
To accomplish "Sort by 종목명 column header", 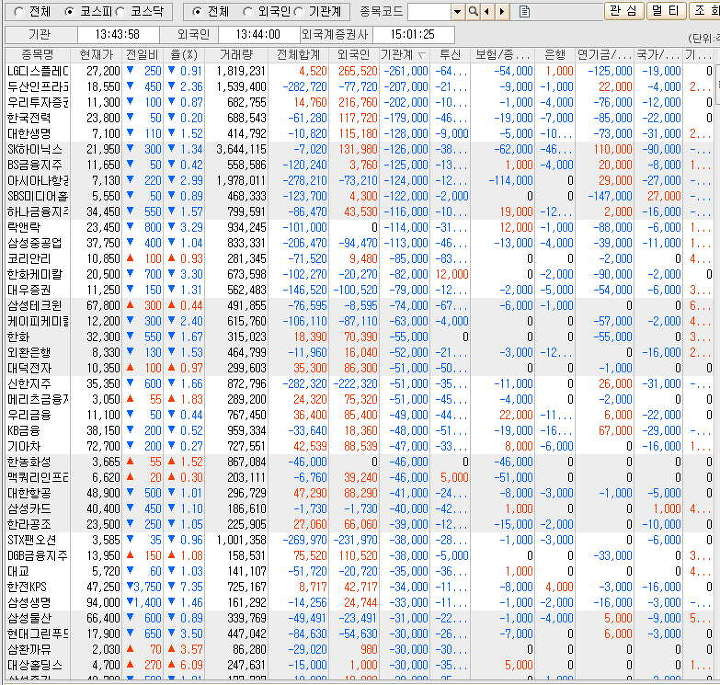I will click(x=38, y=55).
